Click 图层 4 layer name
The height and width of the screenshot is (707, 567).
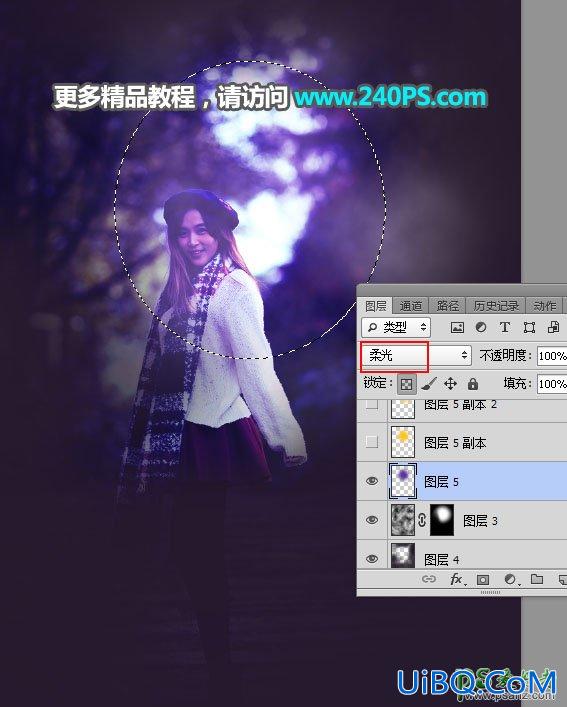click(441, 560)
